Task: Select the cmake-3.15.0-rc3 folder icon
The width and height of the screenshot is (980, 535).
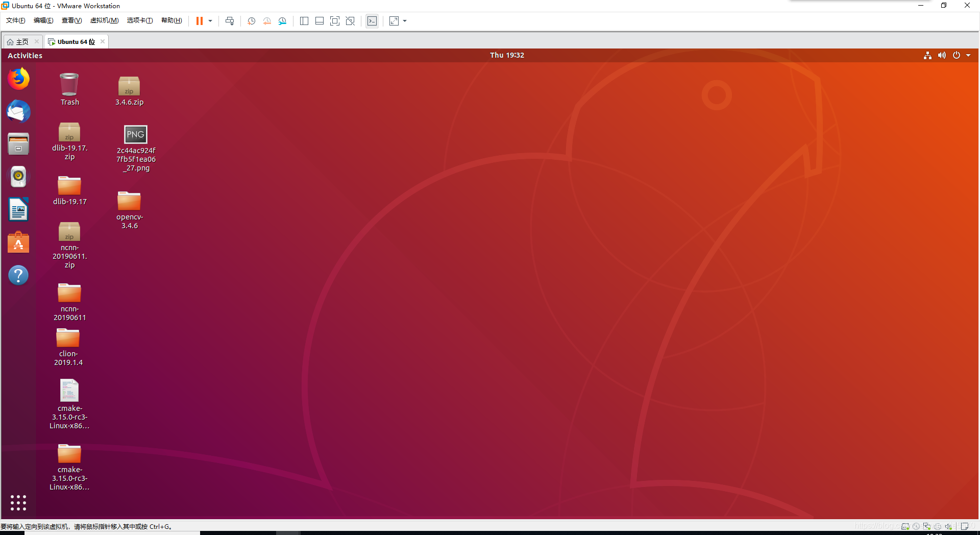Action: point(69,467)
